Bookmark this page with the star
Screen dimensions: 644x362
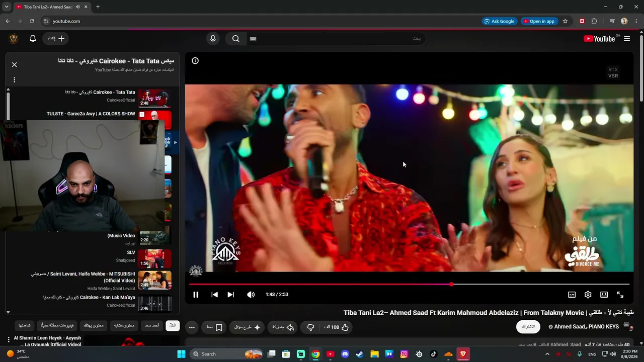click(x=565, y=21)
